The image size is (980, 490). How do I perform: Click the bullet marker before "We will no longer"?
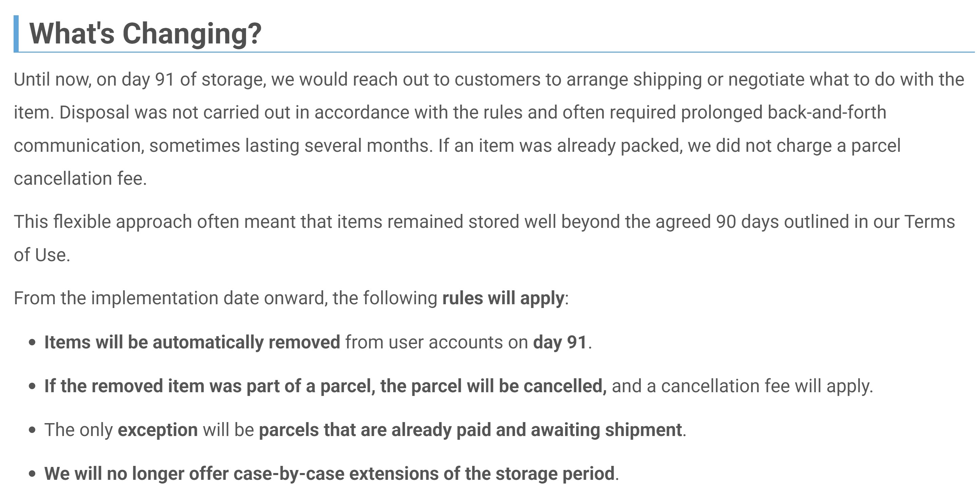pyautogui.click(x=32, y=474)
